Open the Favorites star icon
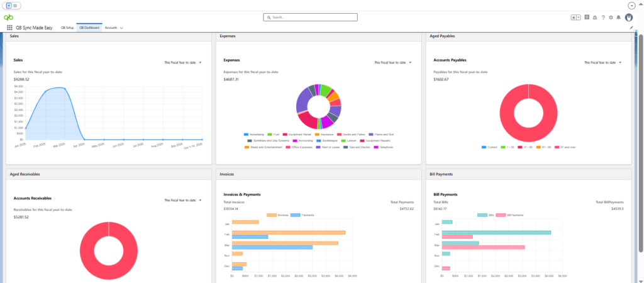Image resolution: width=644 pixels, height=283 pixels. (575, 18)
